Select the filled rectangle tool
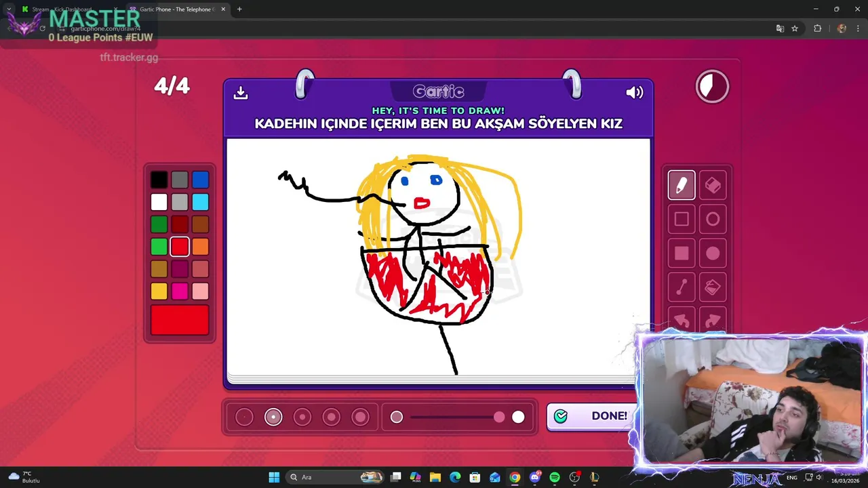This screenshot has height=488, width=868. tap(682, 253)
